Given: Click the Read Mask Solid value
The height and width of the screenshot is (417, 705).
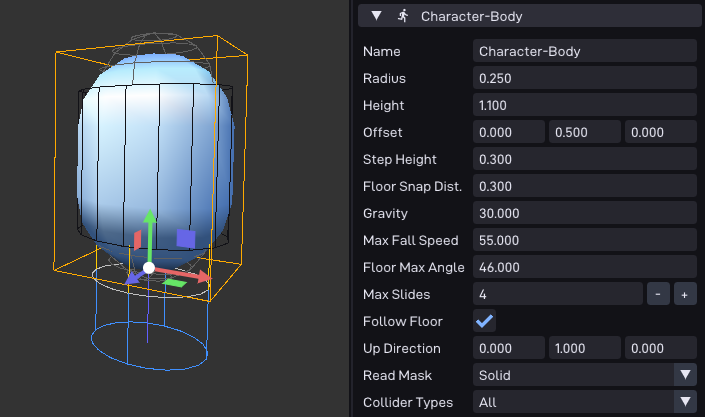Looking at the screenshot, I should pyautogui.click(x=573, y=375).
